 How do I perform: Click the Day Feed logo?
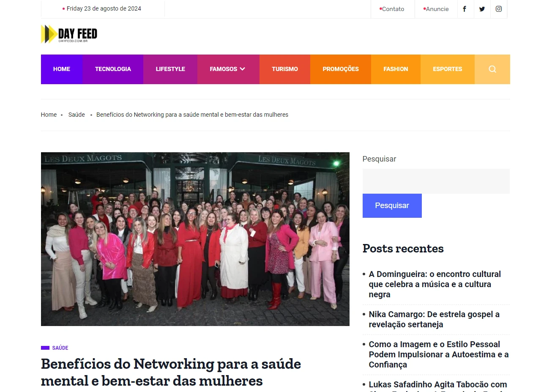point(69,34)
